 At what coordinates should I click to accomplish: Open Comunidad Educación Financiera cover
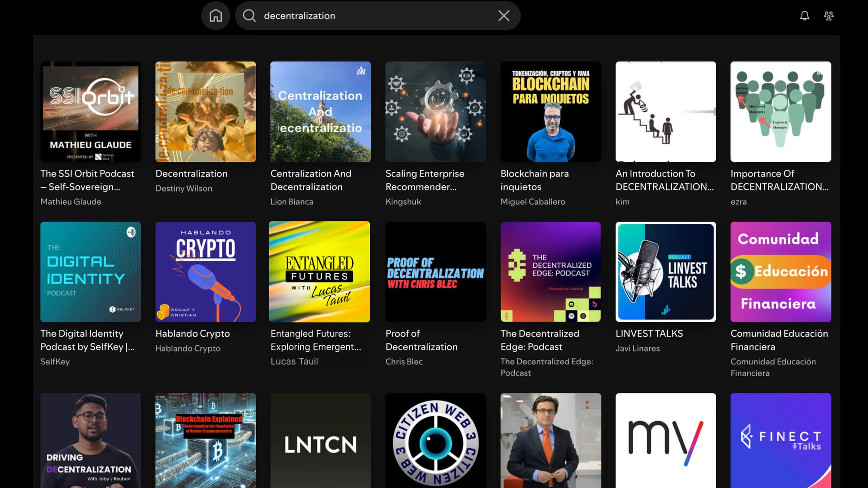[x=781, y=272]
